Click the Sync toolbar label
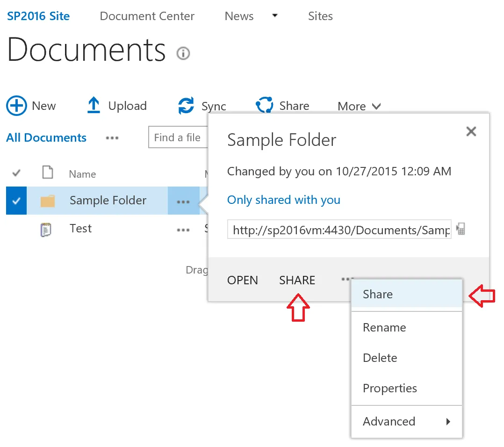Image resolution: width=504 pixels, height=447 pixels. tap(214, 106)
